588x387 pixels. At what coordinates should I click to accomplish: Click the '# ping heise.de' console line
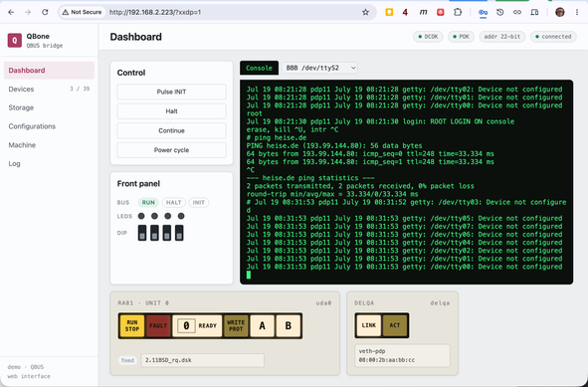coord(277,137)
